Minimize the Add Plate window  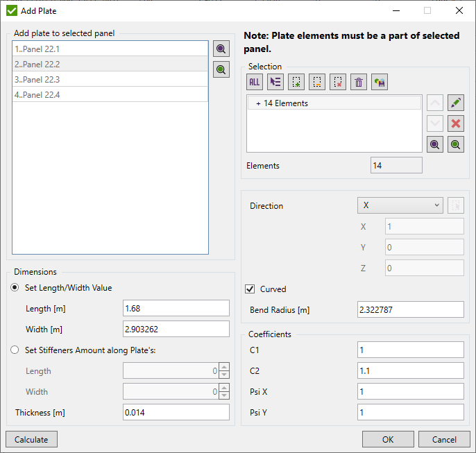point(396,10)
